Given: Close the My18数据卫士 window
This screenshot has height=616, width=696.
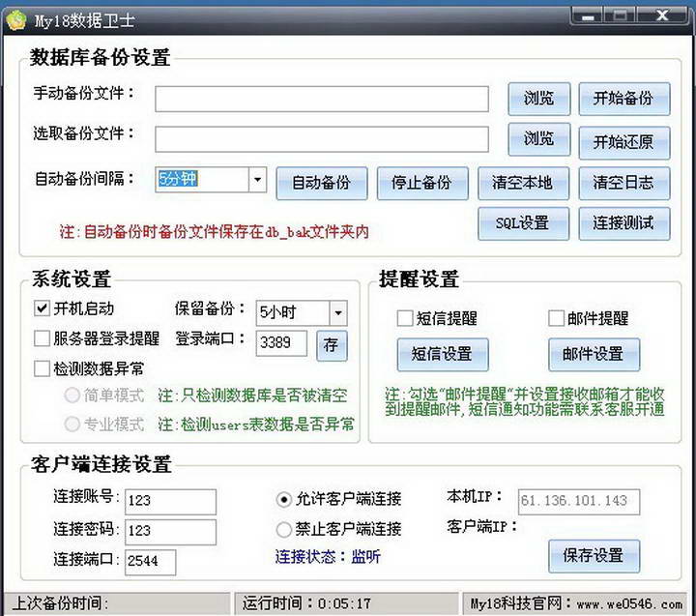Looking at the screenshot, I should pos(662,15).
